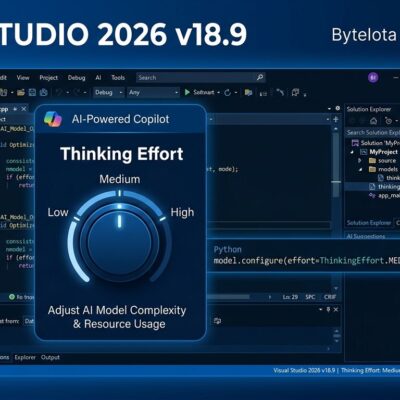Open the small dropdown arrow left of gear
This screenshot has width=400, height=400.
329,109
